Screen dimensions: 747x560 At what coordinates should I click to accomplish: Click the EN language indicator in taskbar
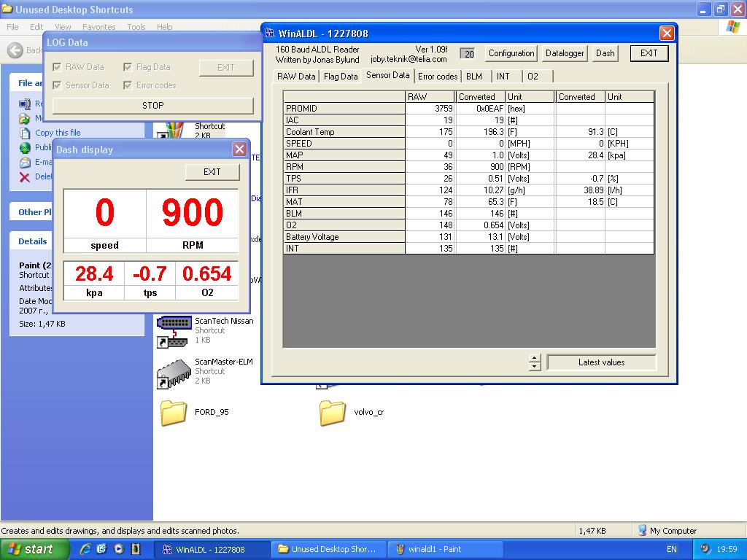tap(672, 549)
